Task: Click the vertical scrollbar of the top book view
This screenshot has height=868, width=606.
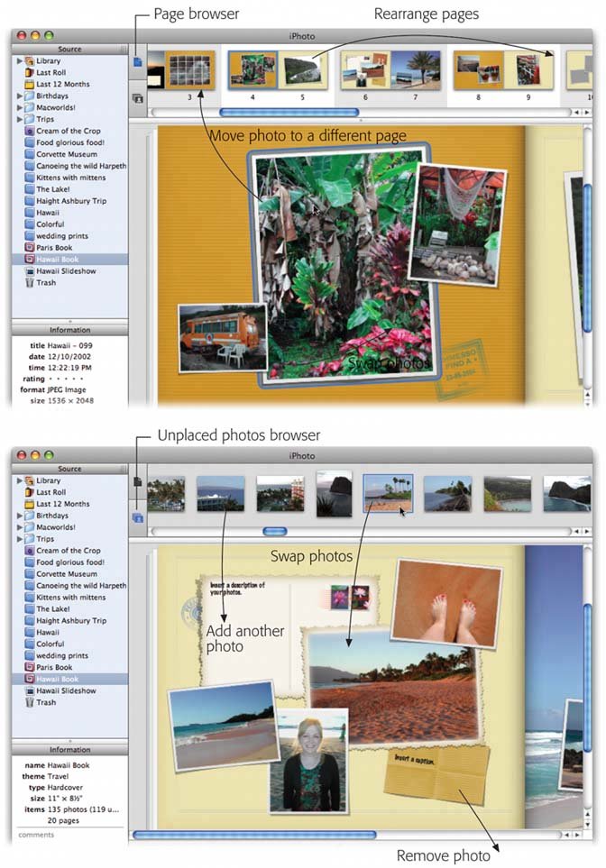Action: pyautogui.click(x=587, y=258)
